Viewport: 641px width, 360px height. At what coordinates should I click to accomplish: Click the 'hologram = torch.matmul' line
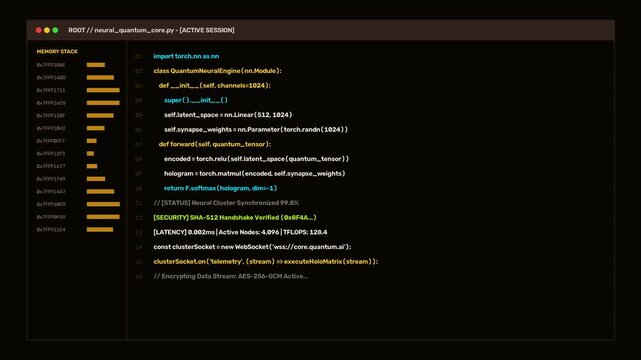[255, 174]
